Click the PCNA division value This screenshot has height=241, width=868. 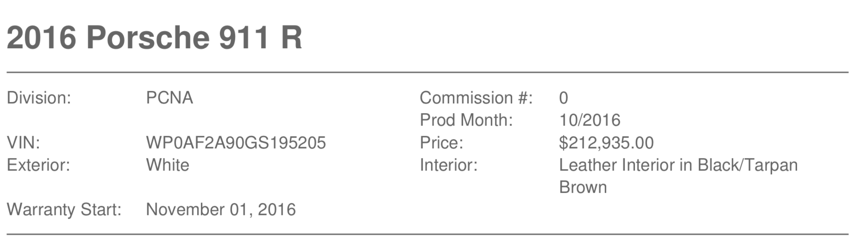click(170, 98)
